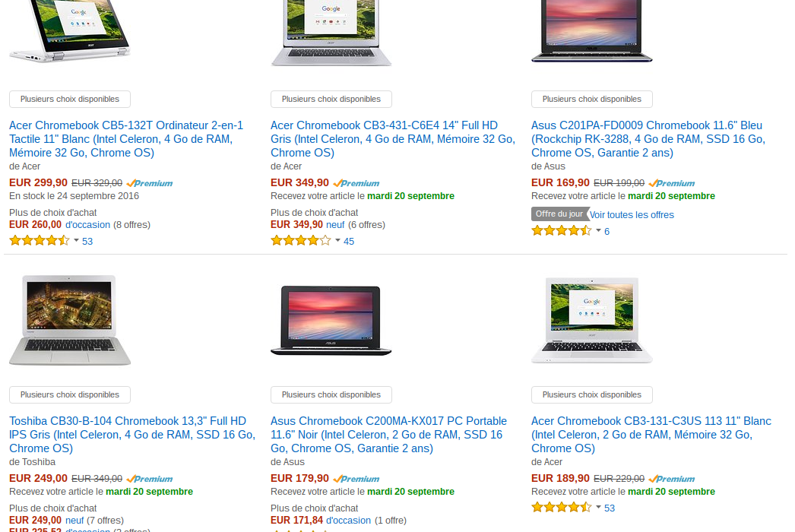Screen dimensions: 795x532
Task: Open Acer Chromebook CB3-431-C6E4 14" title link
Action: 393,139
